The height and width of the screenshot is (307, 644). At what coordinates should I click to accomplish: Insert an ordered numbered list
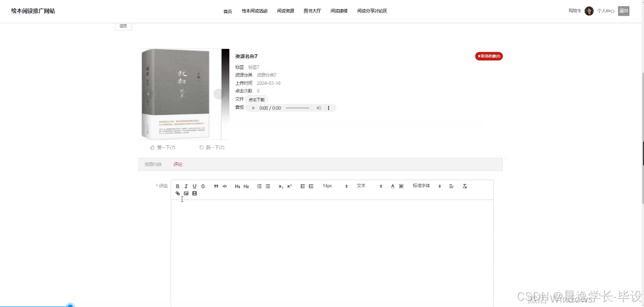click(x=259, y=186)
